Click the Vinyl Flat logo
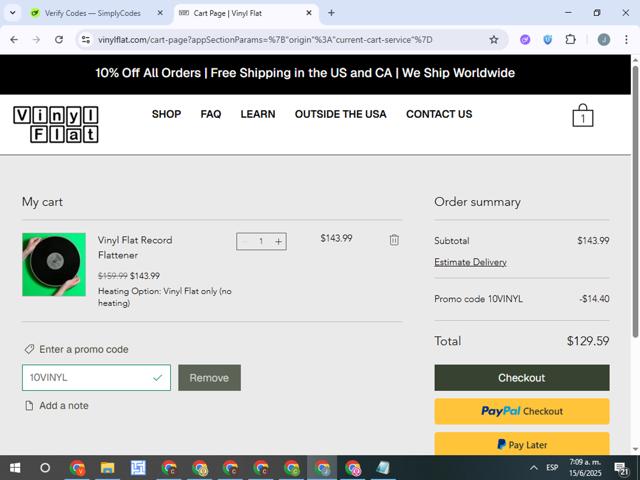 click(56, 124)
